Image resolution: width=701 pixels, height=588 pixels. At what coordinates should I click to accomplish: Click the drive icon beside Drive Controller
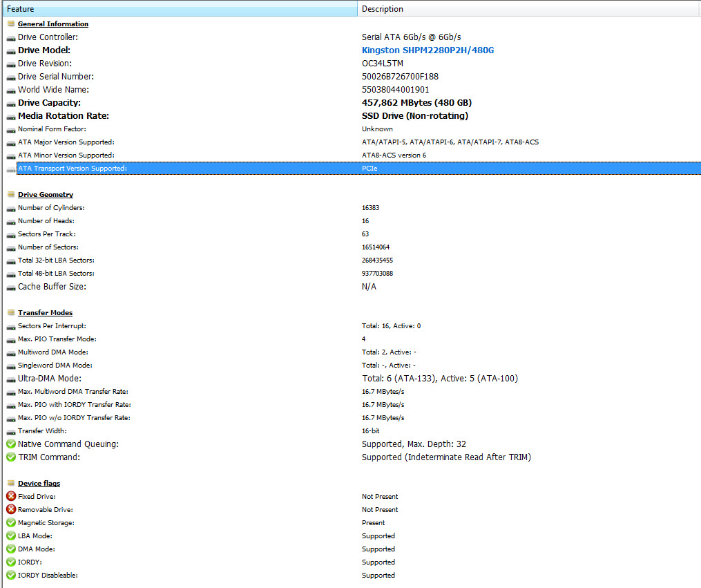click(x=11, y=39)
